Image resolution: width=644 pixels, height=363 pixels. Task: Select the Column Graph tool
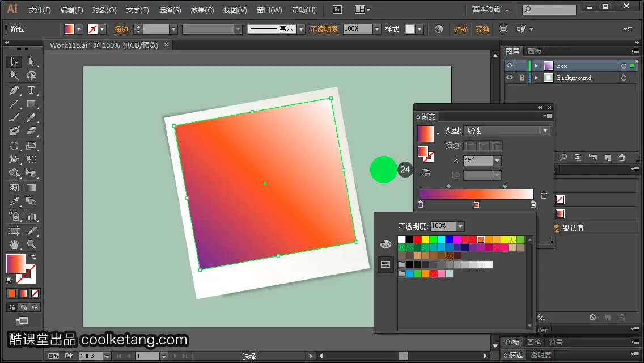pos(31,216)
